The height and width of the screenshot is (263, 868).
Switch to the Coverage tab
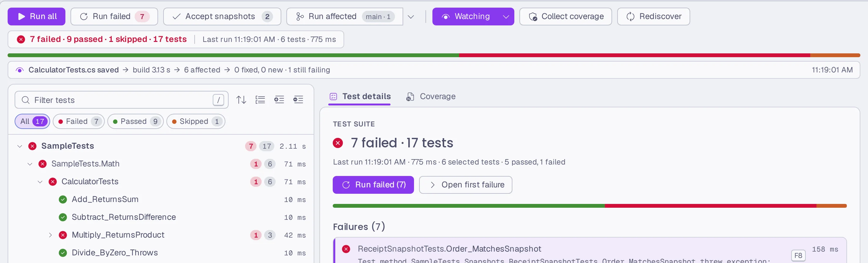pyautogui.click(x=431, y=97)
